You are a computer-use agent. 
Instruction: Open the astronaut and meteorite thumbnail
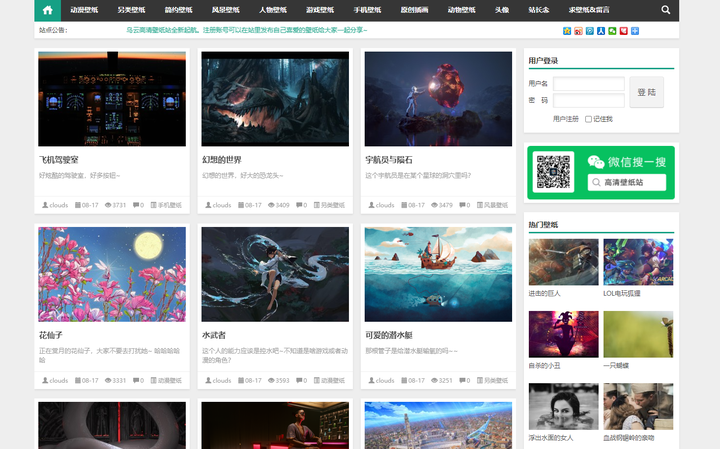tap(438, 99)
